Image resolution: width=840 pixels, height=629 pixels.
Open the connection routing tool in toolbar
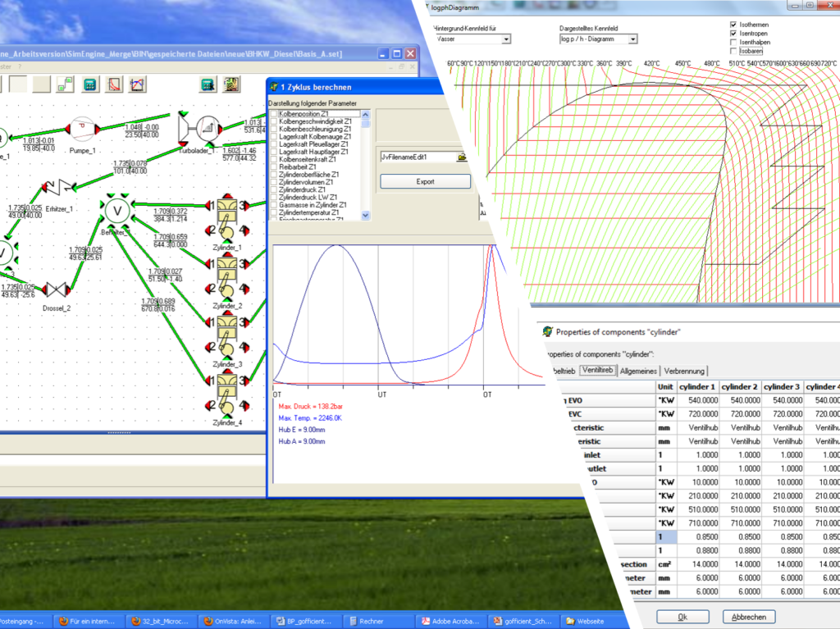coord(66,84)
